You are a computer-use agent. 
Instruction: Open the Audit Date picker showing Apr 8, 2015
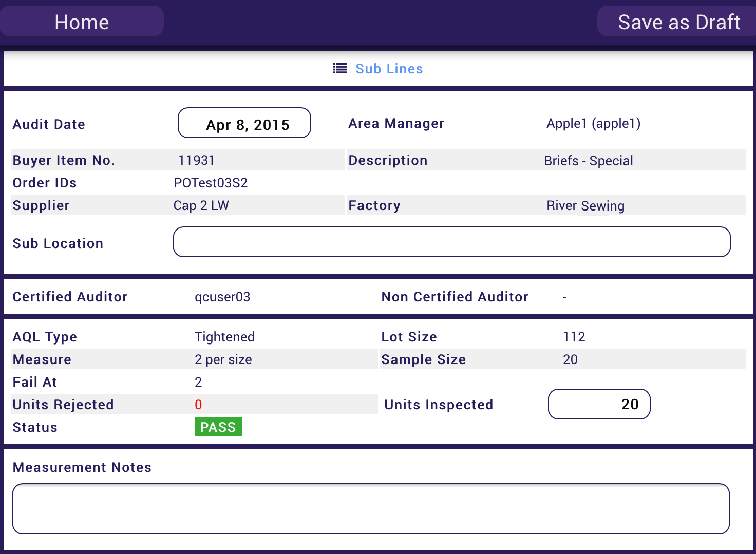coord(244,123)
